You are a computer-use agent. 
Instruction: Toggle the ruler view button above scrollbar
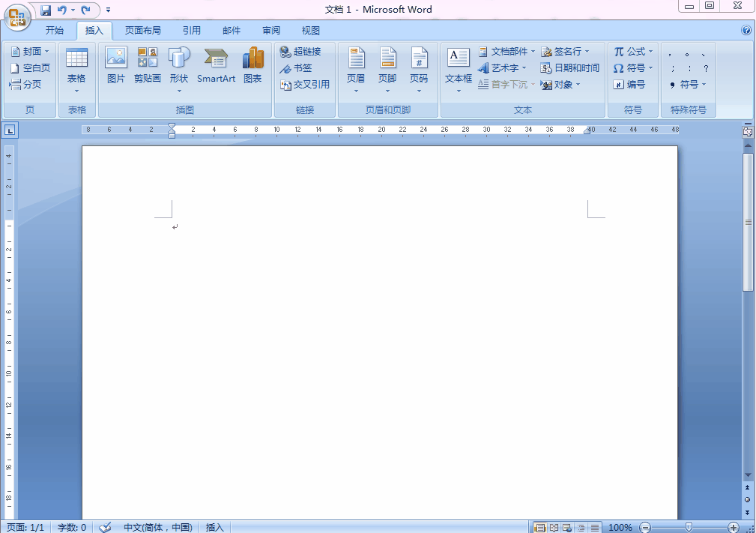[x=748, y=132]
